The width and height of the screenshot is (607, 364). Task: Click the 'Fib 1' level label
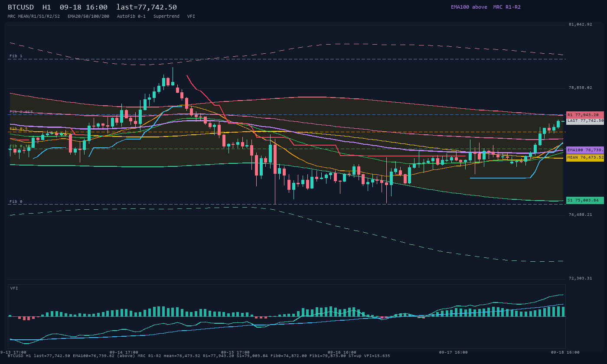[x=16, y=56]
